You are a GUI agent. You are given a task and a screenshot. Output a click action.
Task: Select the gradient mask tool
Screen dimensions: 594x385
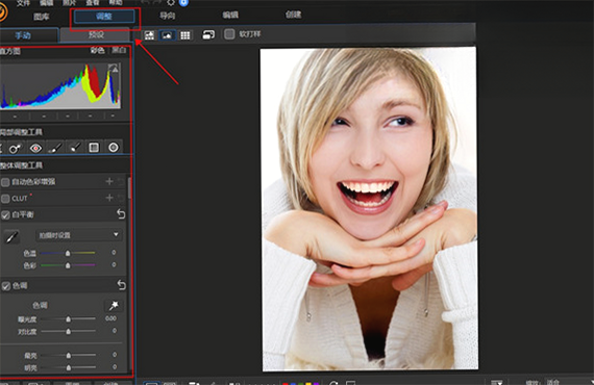coord(94,148)
